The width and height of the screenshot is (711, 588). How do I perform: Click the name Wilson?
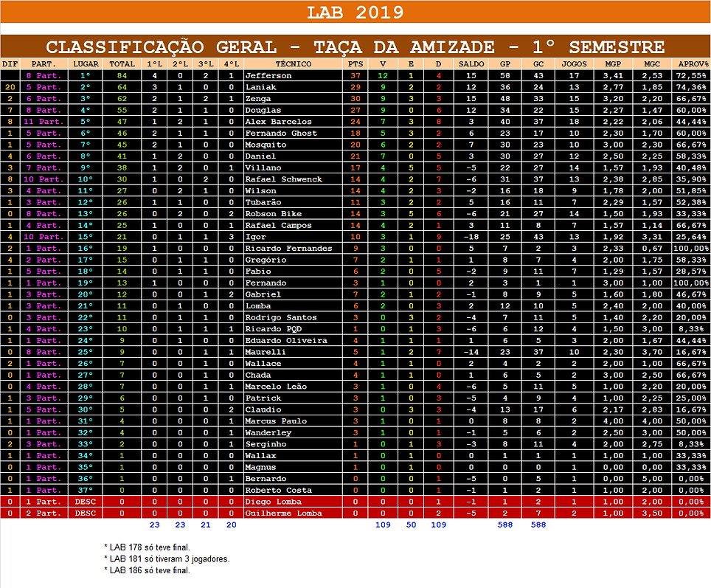pyautogui.click(x=260, y=191)
